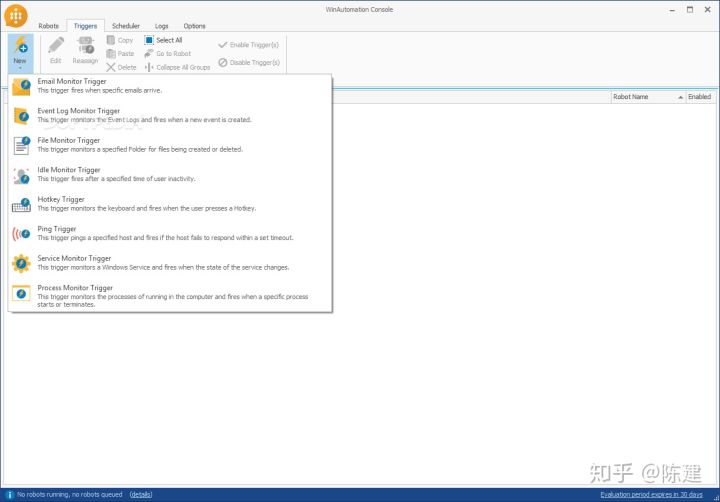
Task: Click the status bar info icon
Action: (9, 495)
